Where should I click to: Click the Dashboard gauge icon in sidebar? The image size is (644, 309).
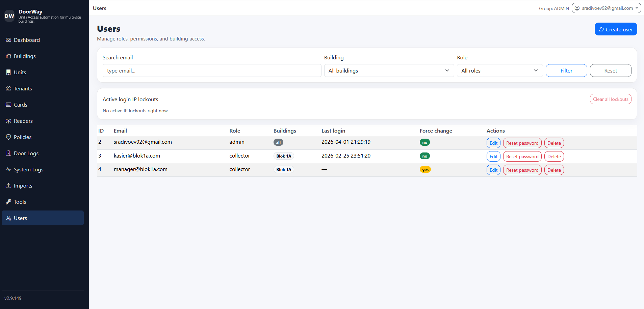8,40
